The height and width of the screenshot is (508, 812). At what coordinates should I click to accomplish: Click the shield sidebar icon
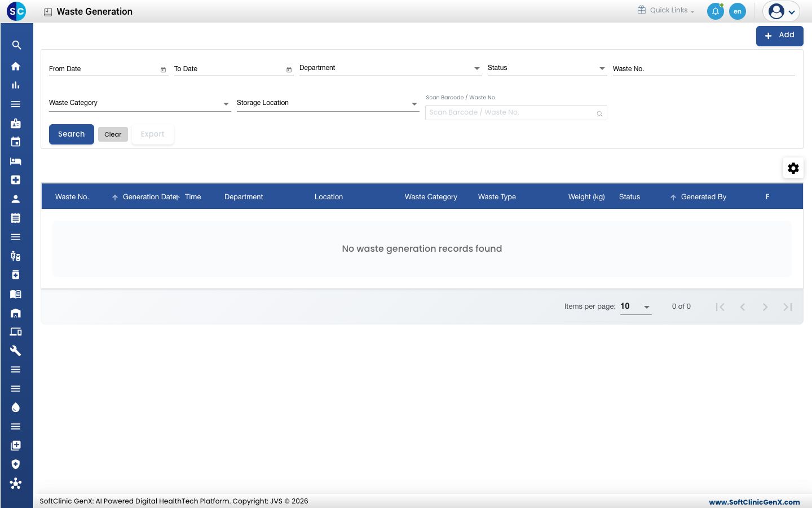[16, 465]
